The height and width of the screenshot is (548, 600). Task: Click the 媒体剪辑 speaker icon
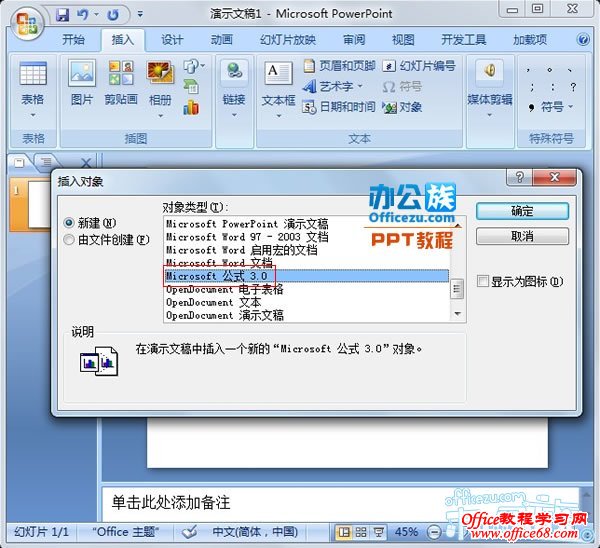pyautogui.click(x=489, y=71)
